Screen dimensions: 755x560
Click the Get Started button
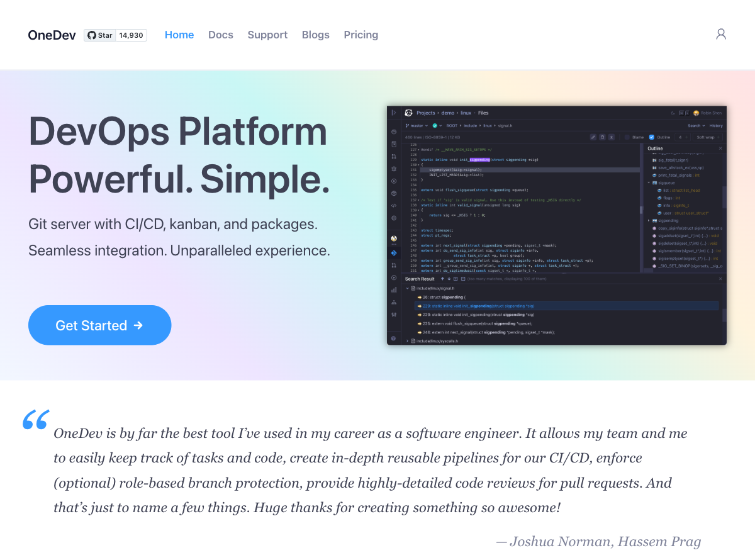(100, 325)
